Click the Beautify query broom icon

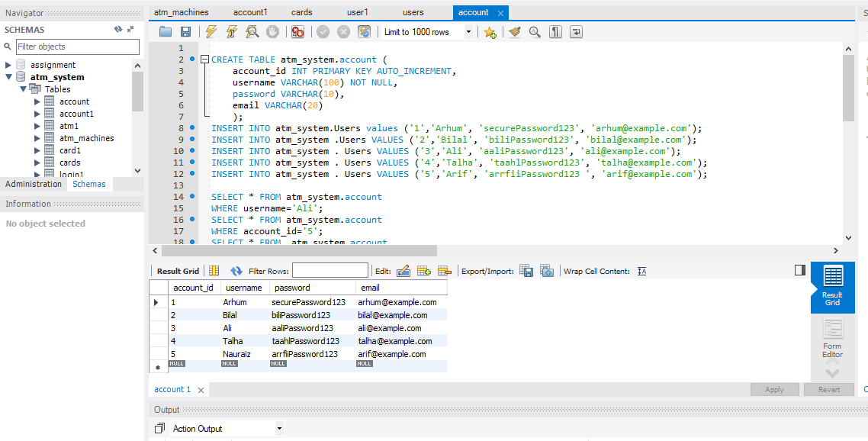[515, 32]
